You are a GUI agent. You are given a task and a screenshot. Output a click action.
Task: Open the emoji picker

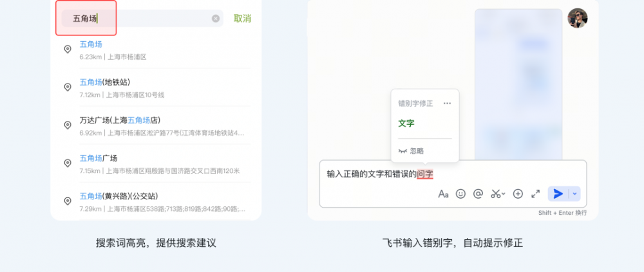click(x=461, y=194)
